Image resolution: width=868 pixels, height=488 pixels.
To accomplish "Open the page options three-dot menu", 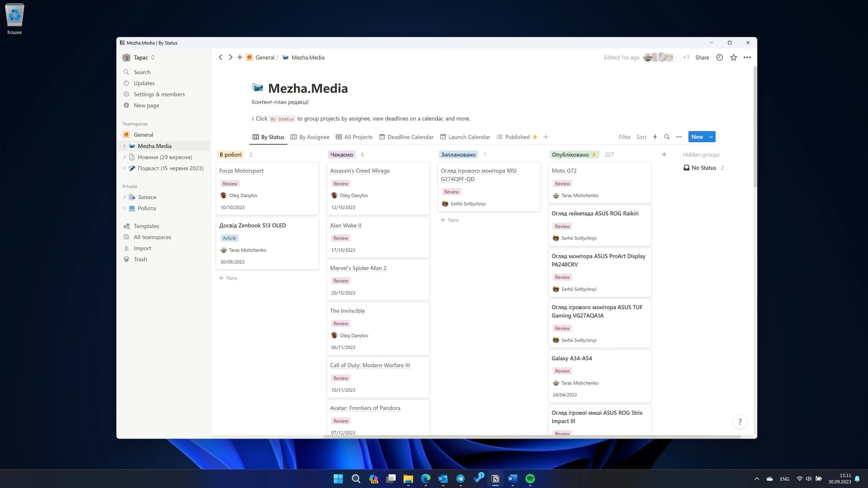I will [747, 57].
